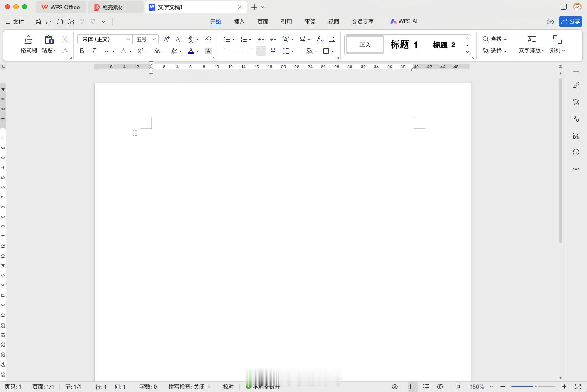Expand the line spacing dropdown

point(292,51)
